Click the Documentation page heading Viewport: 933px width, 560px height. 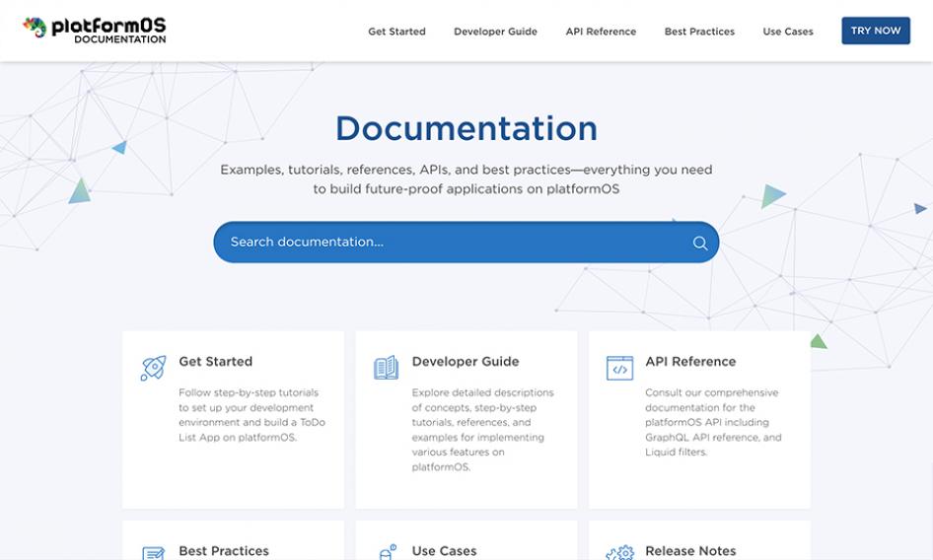[466, 128]
